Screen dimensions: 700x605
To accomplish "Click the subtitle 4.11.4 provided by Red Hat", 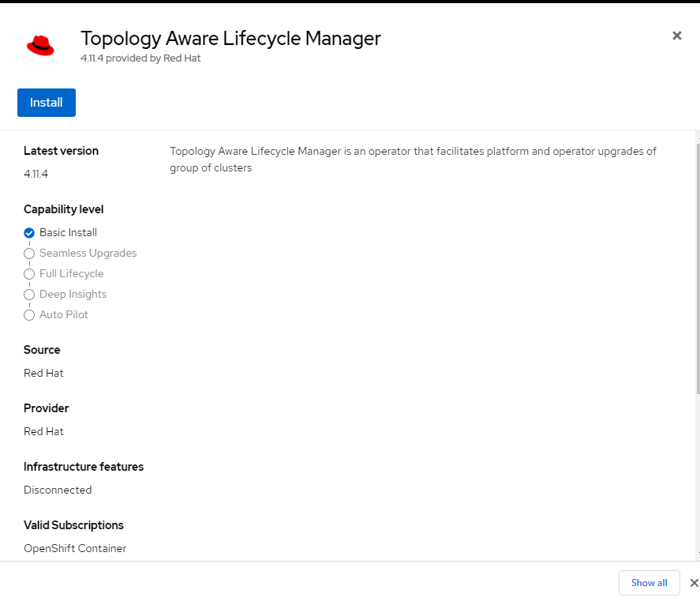I will (x=140, y=58).
